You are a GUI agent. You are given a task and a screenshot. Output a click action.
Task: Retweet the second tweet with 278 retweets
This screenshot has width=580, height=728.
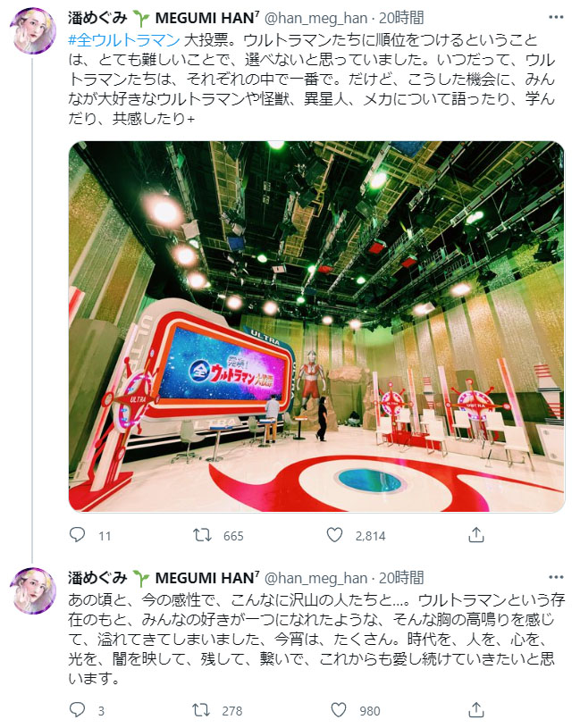click(x=201, y=710)
